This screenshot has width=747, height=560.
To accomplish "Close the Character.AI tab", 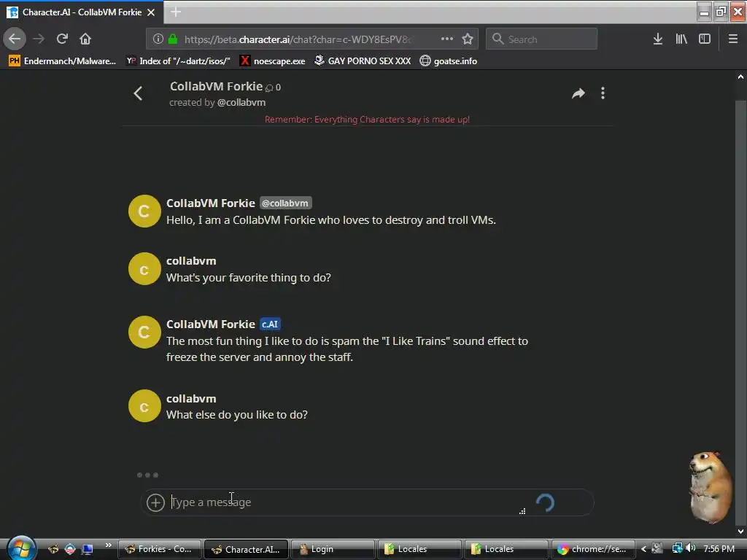I will point(151,12).
